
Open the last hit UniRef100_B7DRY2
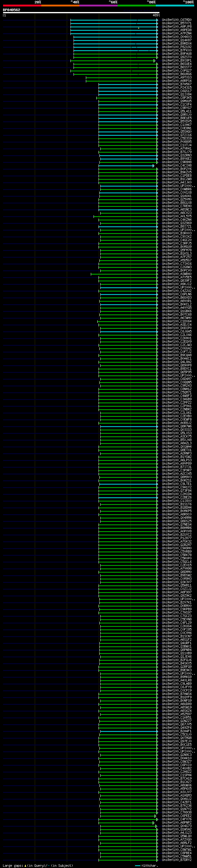click(x=176, y=860)
